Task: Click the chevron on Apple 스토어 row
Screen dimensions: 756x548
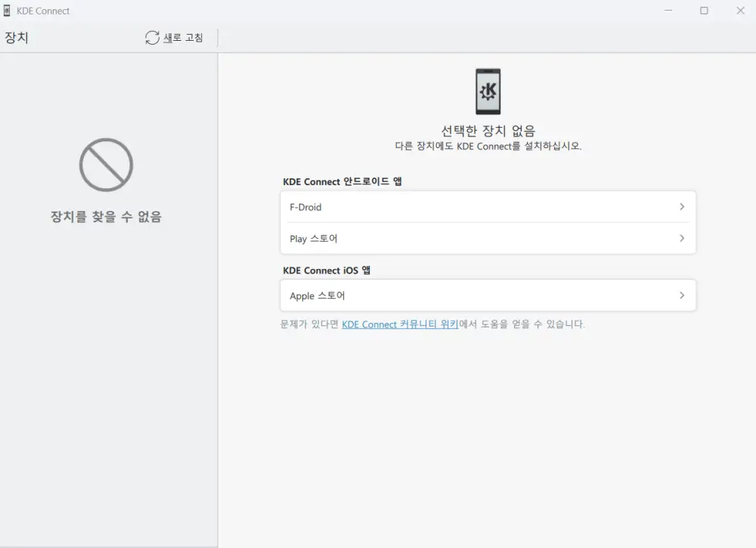Action: pos(682,296)
